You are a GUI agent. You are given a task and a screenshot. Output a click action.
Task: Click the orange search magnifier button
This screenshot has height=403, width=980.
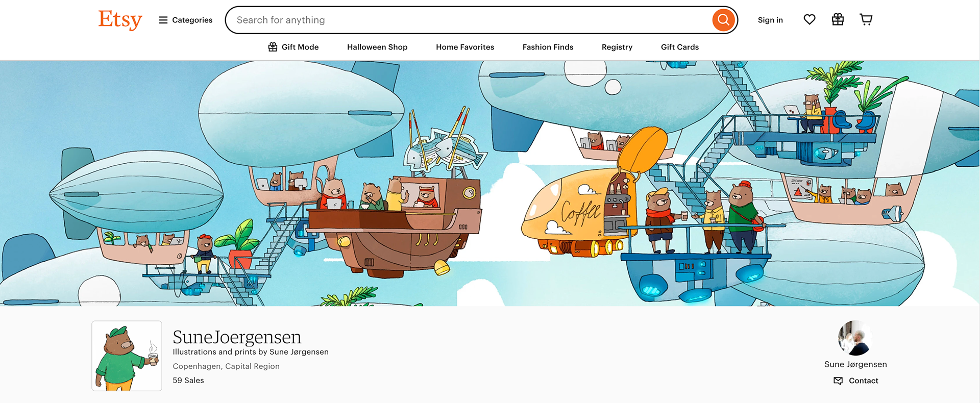pos(723,20)
